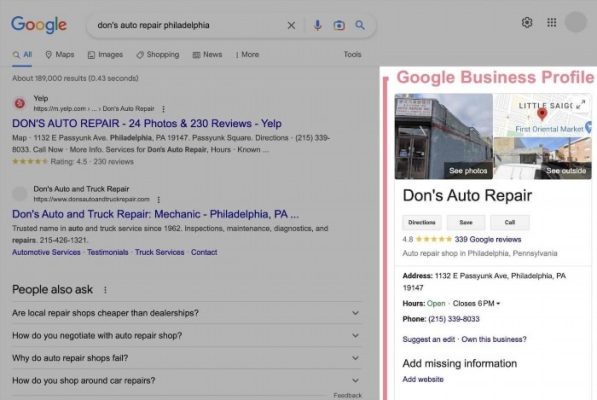This screenshot has height=400, width=597.
Task: Open the Testimonials sitelink
Action: tap(108, 252)
